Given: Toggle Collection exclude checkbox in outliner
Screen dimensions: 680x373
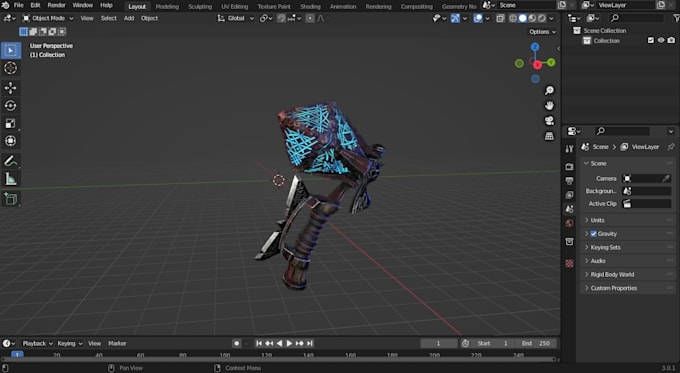Looking at the screenshot, I should coord(651,40).
